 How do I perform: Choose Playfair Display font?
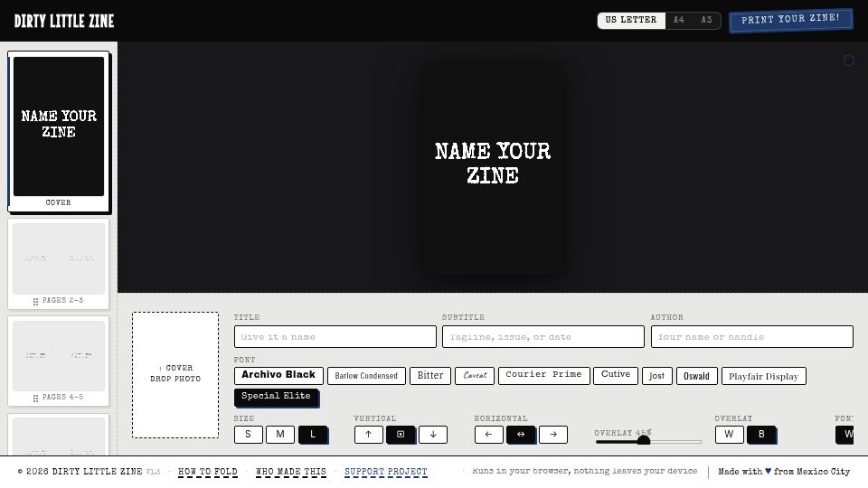(763, 376)
